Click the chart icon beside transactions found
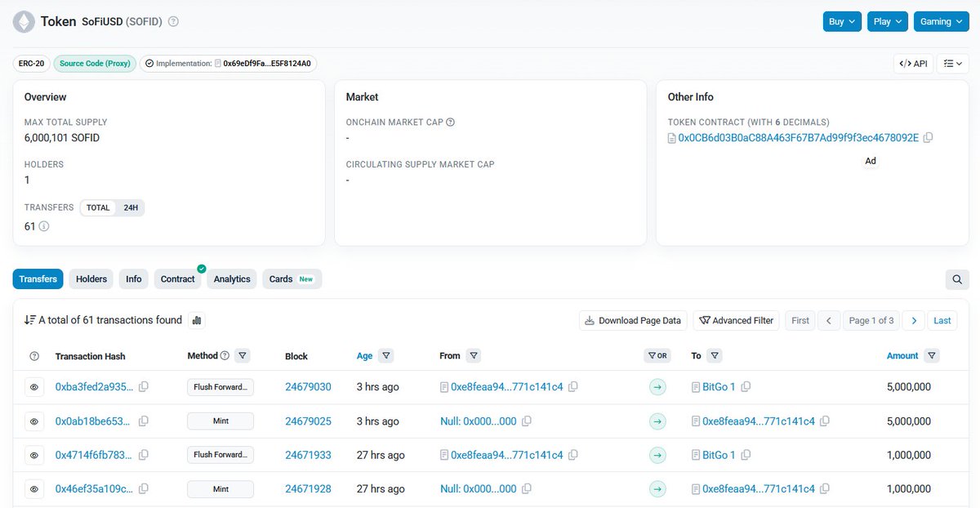The height and width of the screenshot is (508, 980). pyautogui.click(x=197, y=320)
